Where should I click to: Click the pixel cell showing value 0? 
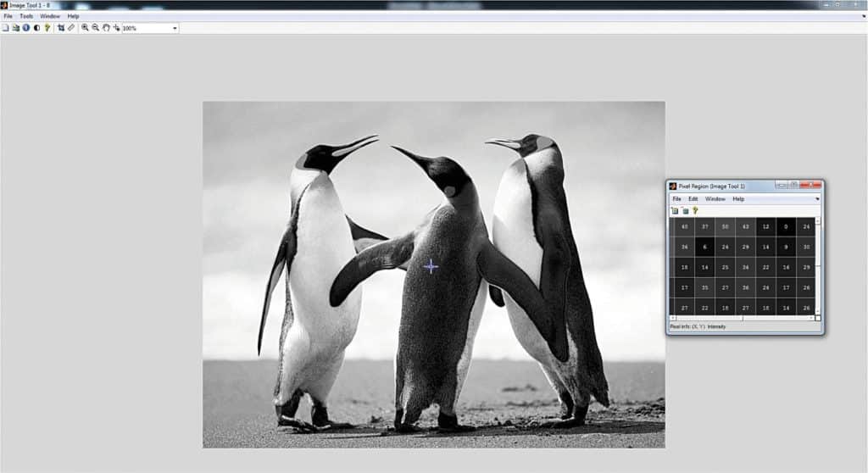tap(786, 226)
